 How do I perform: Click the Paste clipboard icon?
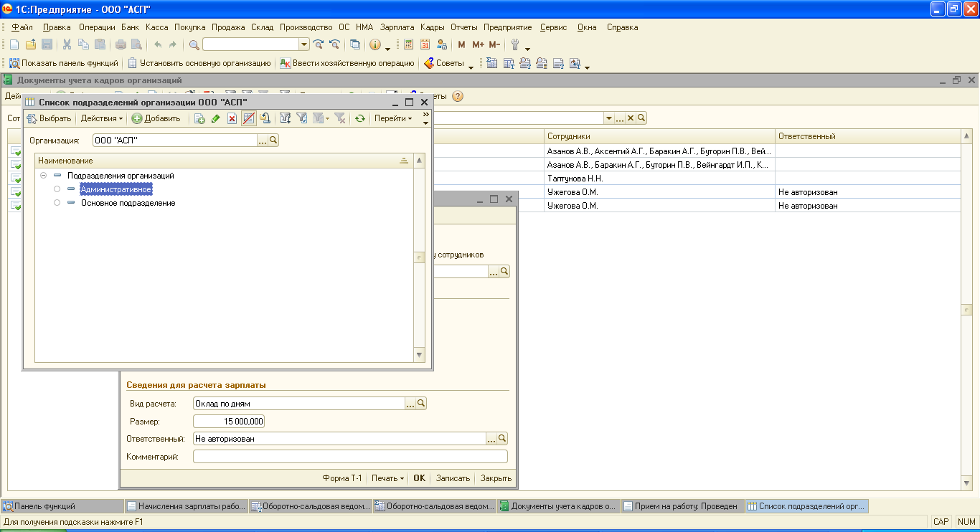coord(100,44)
